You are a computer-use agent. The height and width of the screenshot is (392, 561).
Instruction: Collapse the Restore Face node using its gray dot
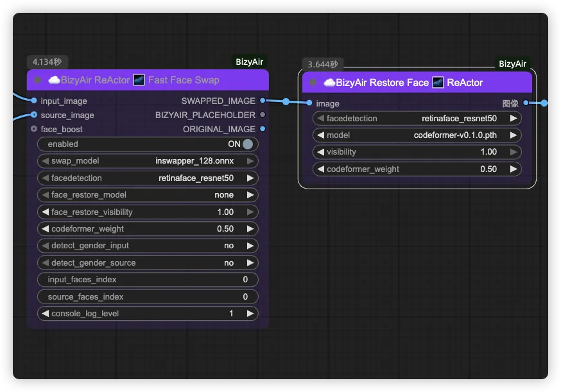(x=313, y=83)
